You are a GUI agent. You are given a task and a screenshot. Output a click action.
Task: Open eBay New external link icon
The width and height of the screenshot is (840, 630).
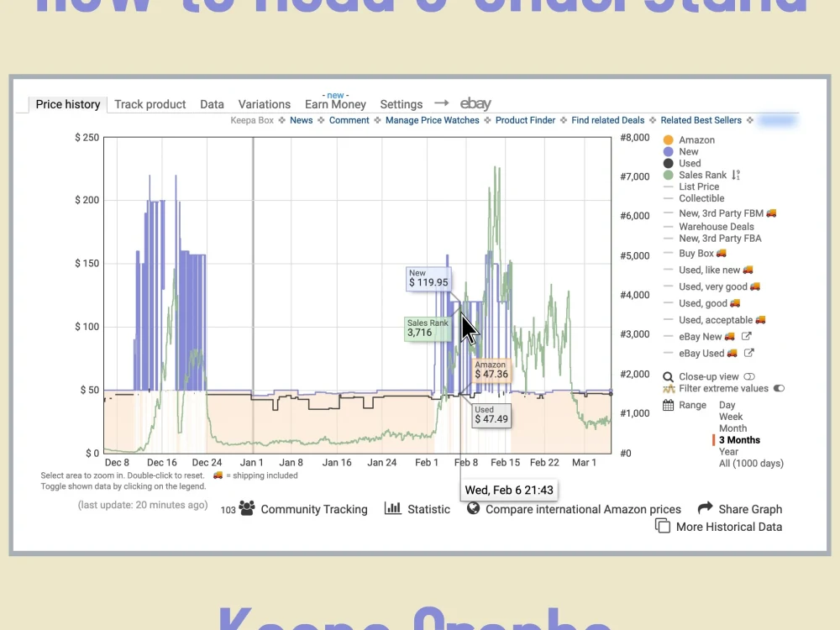point(746,337)
